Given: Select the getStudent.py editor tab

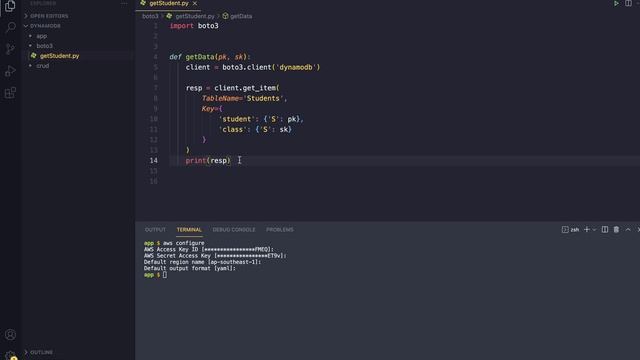Looking at the screenshot, I should point(169,3).
